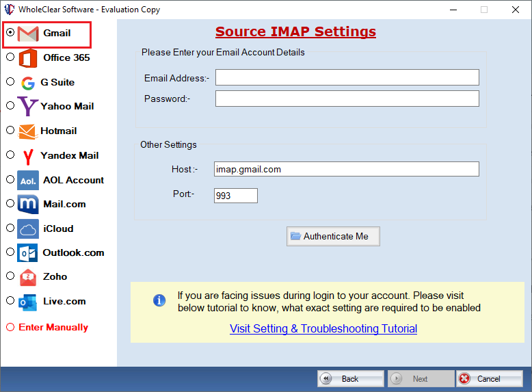Cancel the wizard
This screenshot has height=392, width=532.
[489, 378]
